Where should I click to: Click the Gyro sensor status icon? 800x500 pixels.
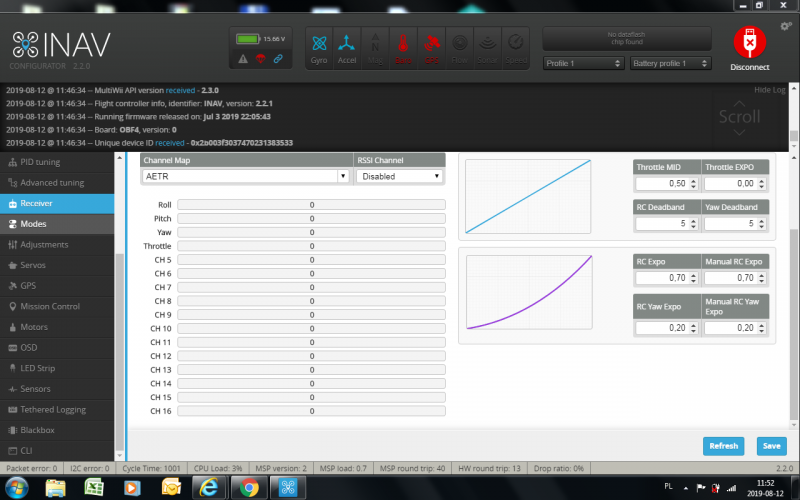coord(319,47)
